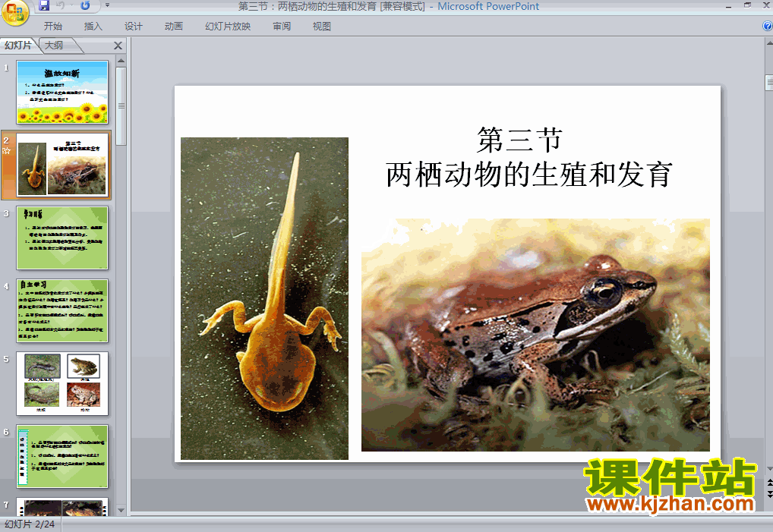The height and width of the screenshot is (532, 773).
Task: Select slide 1 thumbnail with sunflowers
Action: tap(62, 92)
